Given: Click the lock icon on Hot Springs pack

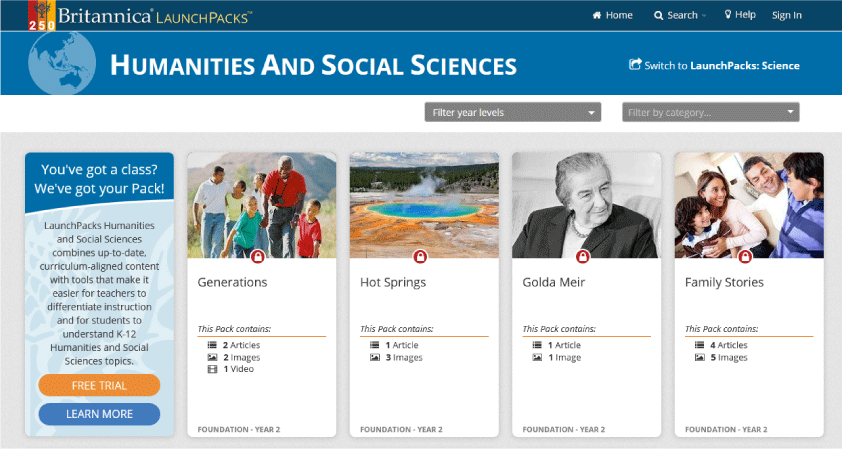Looking at the screenshot, I should [421, 257].
